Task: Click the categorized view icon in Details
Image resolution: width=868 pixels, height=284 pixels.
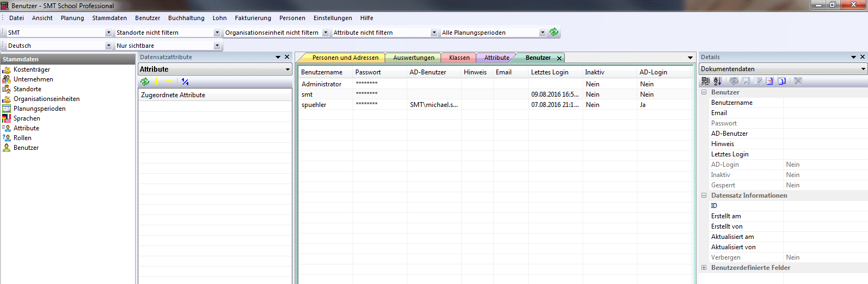Action: [x=705, y=81]
